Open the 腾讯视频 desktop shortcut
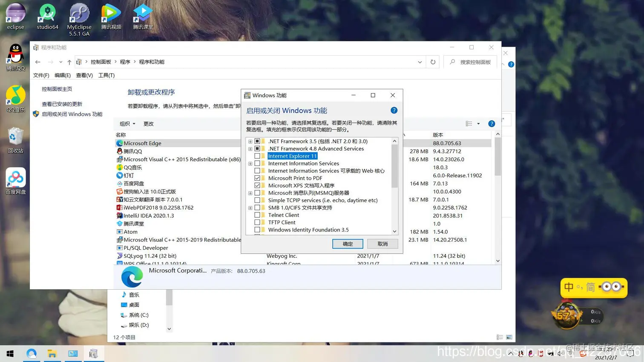Screen dimensions: 644x362 tap(111, 16)
